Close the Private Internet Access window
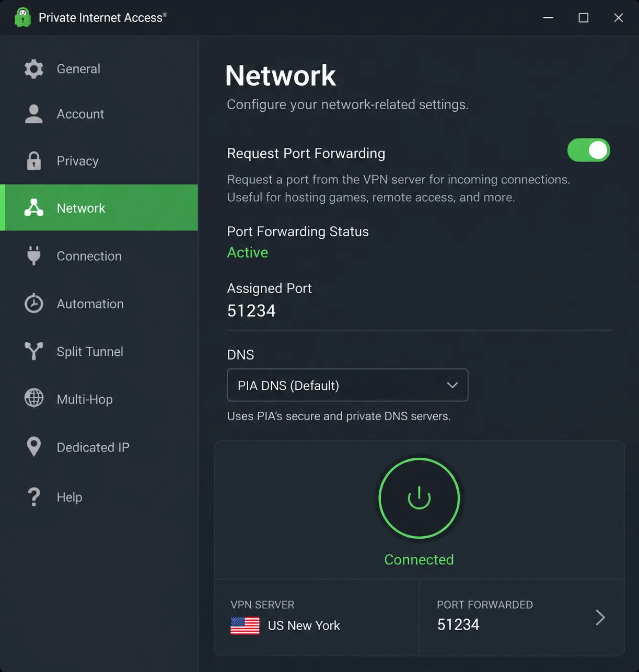This screenshot has width=639, height=672. click(x=619, y=18)
